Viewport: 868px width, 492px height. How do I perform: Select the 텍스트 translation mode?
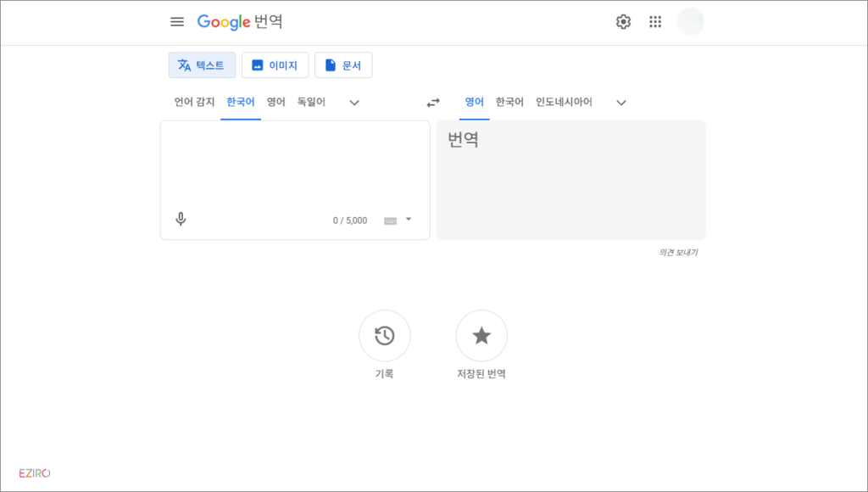coord(202,65)
